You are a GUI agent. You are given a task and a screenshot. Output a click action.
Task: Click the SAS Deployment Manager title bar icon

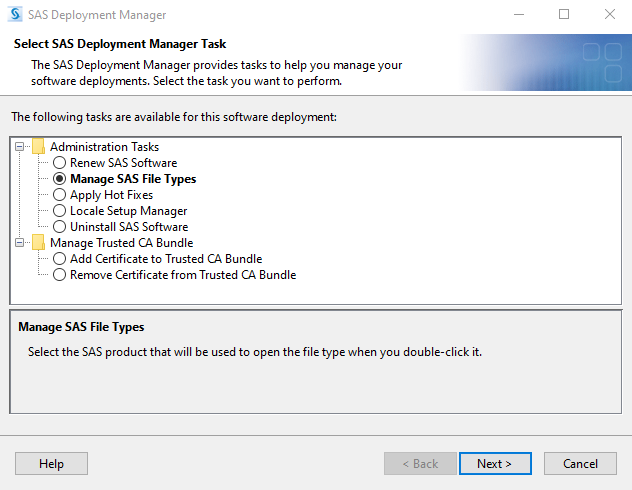coord(14,15)
